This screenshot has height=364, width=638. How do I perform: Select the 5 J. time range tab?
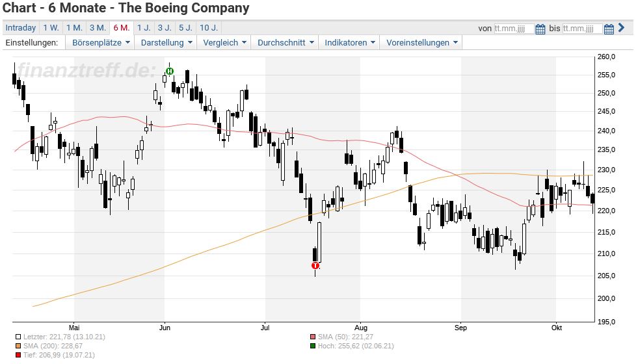[x=186, y=28]
